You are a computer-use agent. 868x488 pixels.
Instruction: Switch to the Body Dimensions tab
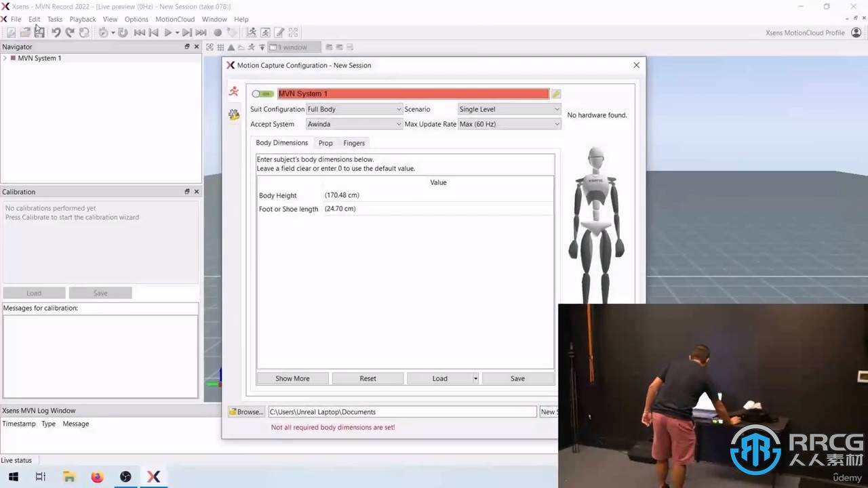[281, 143]
